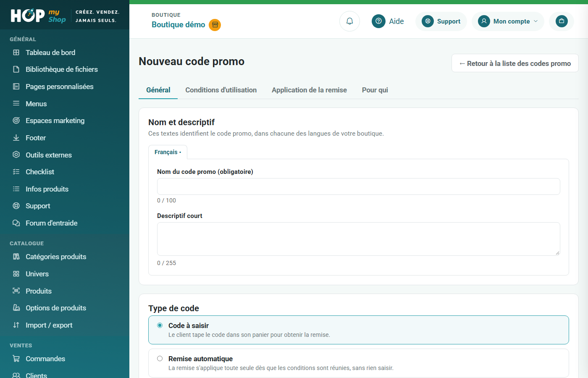Click the Menus hamburger icon
Viewport: 588px width, 378px height.
tap(16, 103)
